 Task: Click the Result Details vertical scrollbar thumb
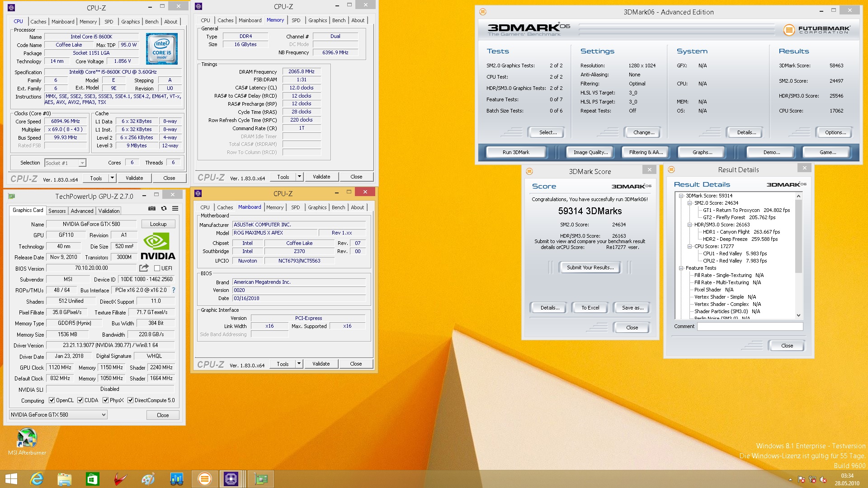(x=798, y=236)
